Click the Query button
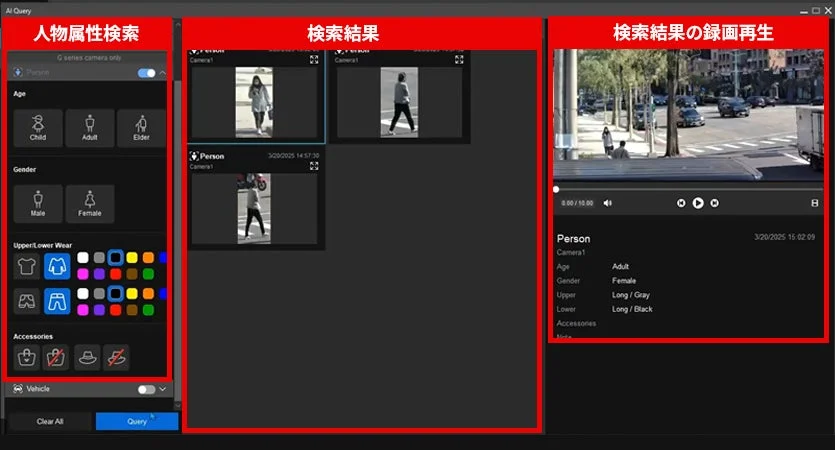The width and height of the screenshot is (835, 450). pos(137,421)
